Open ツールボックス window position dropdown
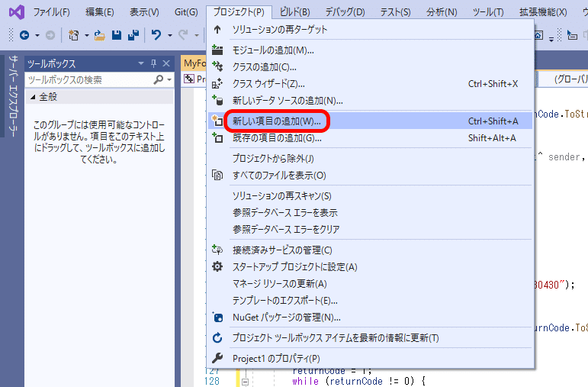Image resolution: width=588 pixels, height=387 pixels. (x=141, y=63)
